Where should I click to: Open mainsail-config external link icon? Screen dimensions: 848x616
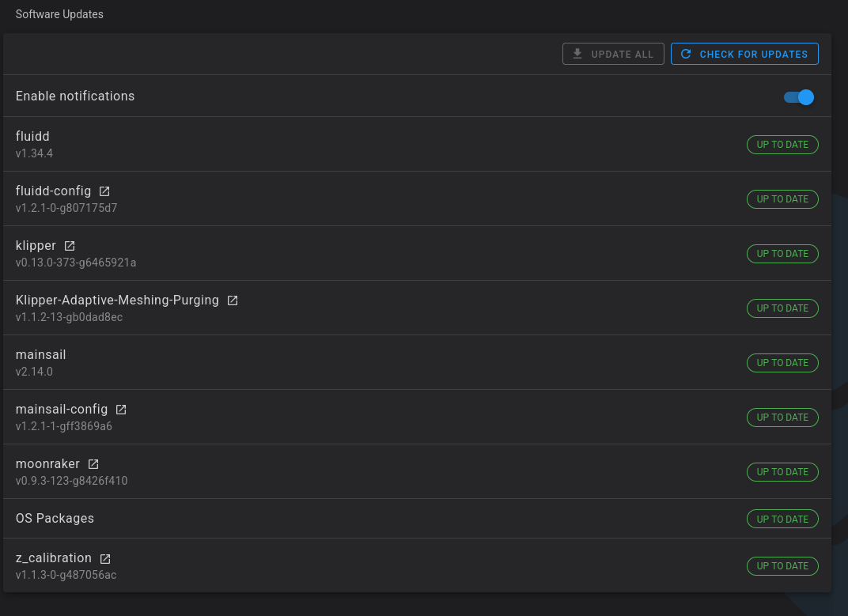tap(121, 410)
